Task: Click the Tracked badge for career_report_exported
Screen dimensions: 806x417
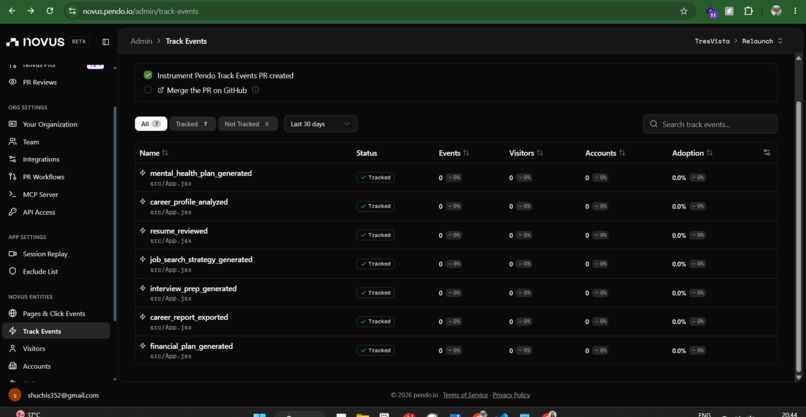Action: [x=375, y=321]
